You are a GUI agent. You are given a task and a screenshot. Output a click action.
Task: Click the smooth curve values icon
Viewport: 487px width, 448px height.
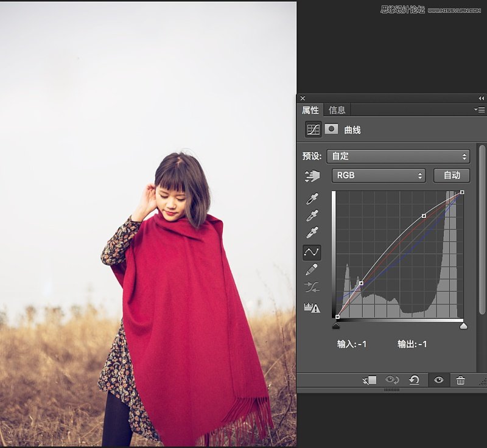coord(312,287)
